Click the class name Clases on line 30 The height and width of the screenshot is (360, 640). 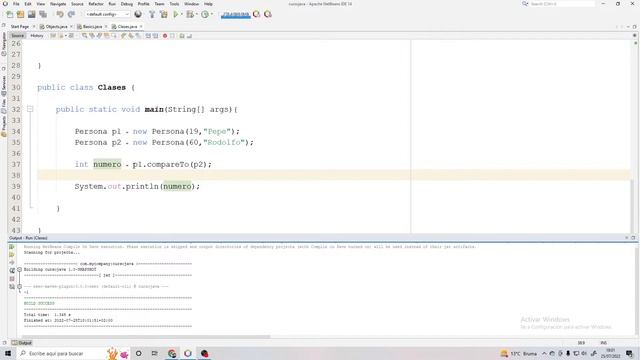111,87
